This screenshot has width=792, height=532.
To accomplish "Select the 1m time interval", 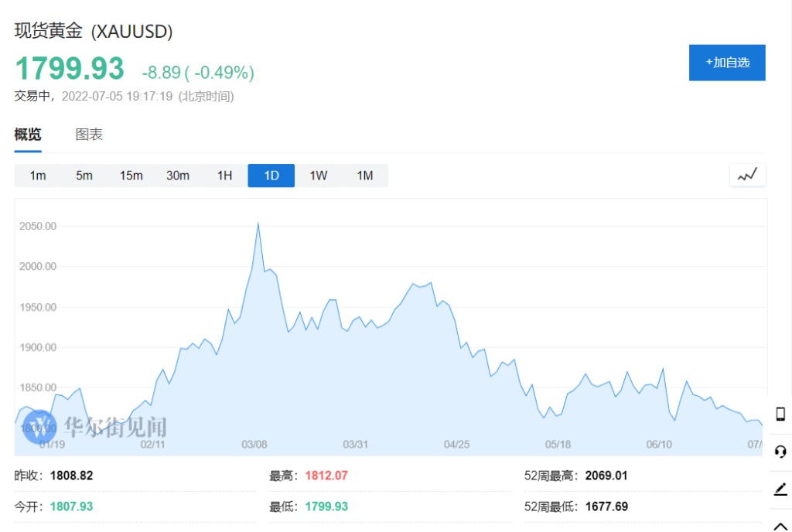I will (x=38, y=176).
